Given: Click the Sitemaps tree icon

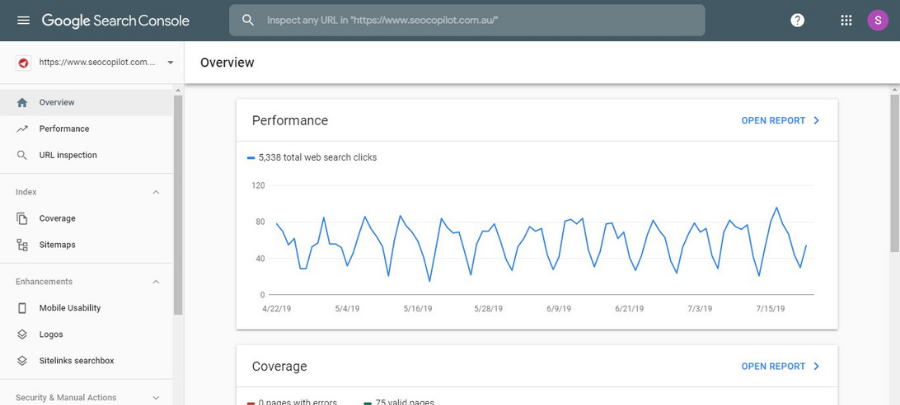Looking at the screenshot, I should point(22,245).
